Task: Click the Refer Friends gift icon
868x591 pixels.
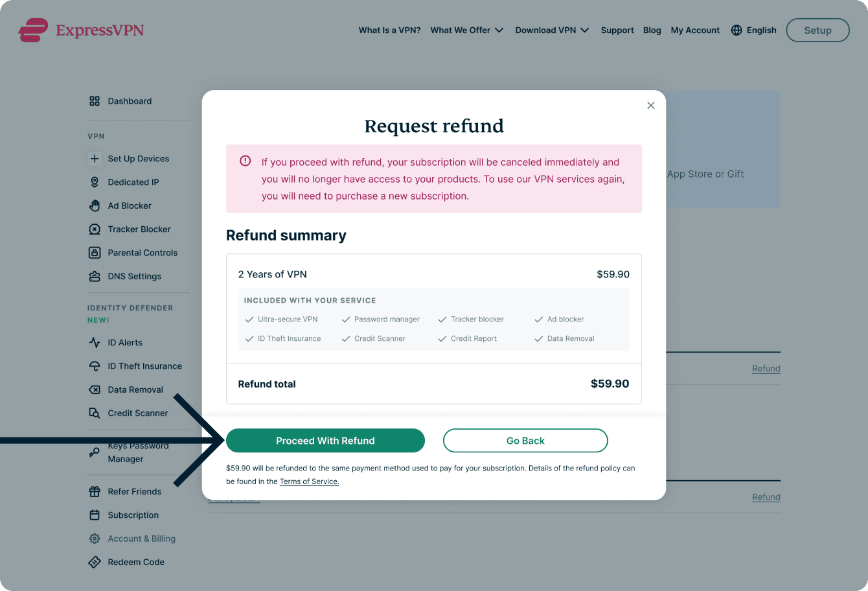Action: [x=95, y=491]
